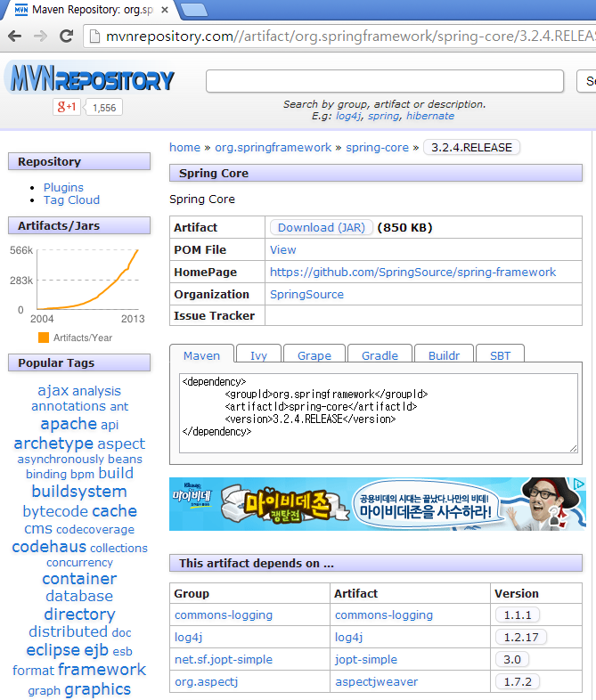Click the browser Back arrow button
Viewport: 596px width, 700px height.
[14, 37]
